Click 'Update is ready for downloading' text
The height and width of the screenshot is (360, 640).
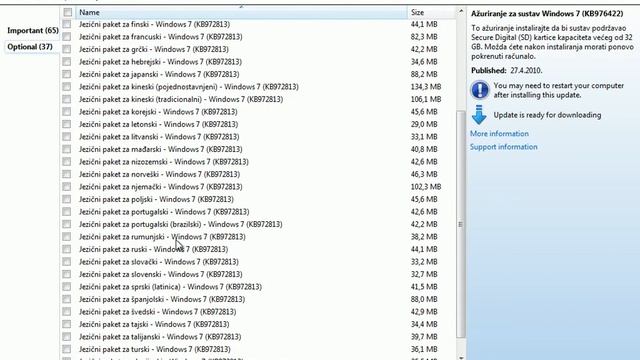[x=547, y=115]
